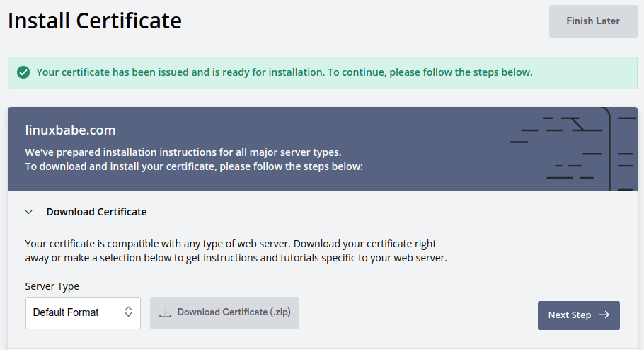Click the Download Certificate section heading
This screenshot has width=644, height=350.
tap(96, 212)
